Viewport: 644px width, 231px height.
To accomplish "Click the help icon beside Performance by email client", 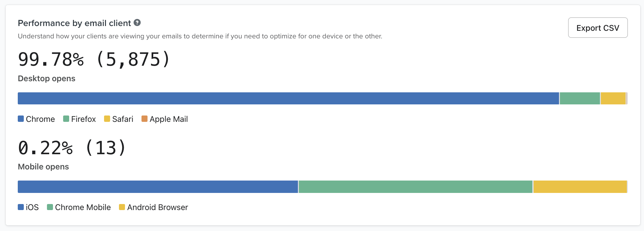I will pyautogui.click(x=137, y=23).
